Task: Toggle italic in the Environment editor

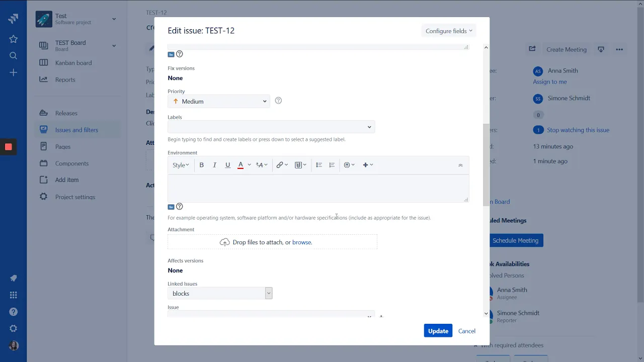Action: 215,165
